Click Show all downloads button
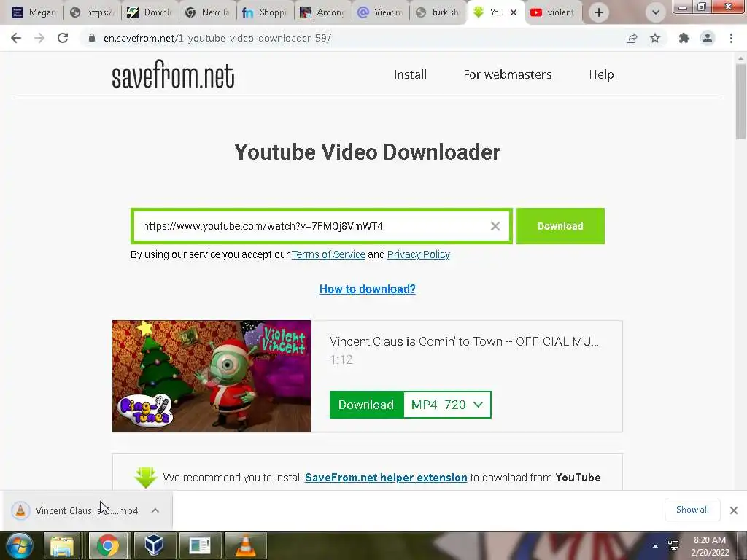747x560 pixels. [x=692, y=510]
